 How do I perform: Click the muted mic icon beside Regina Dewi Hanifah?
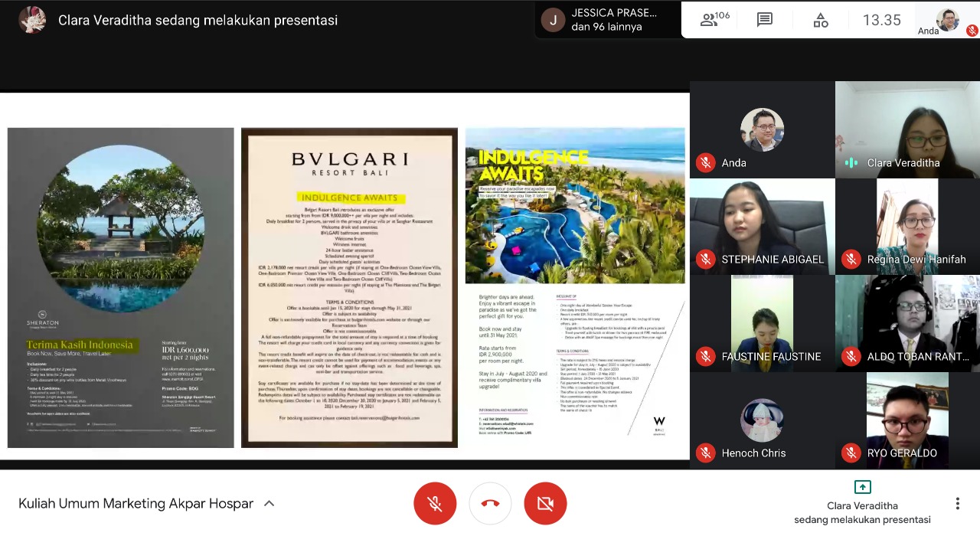click(851, 260)
